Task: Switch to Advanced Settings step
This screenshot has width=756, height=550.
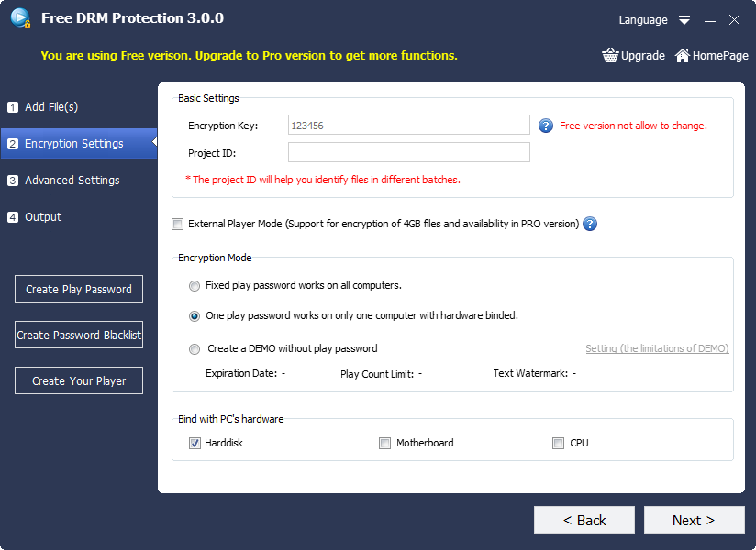Action: [x=72, y=181]
